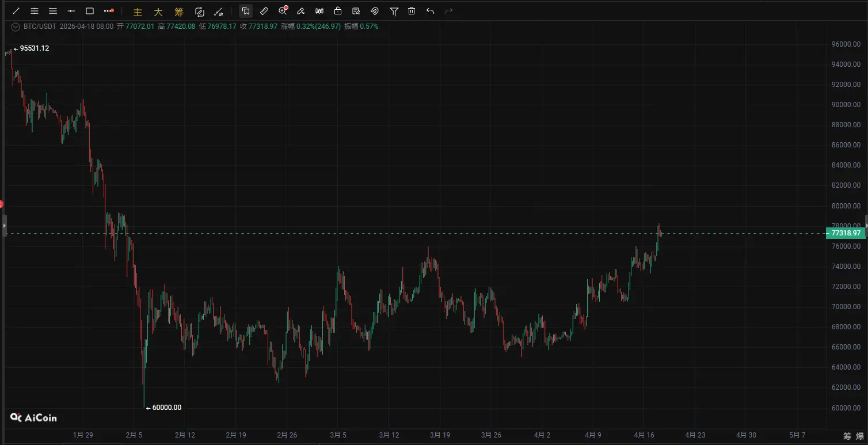Select the three horizontal lines tool

[53, 11]
